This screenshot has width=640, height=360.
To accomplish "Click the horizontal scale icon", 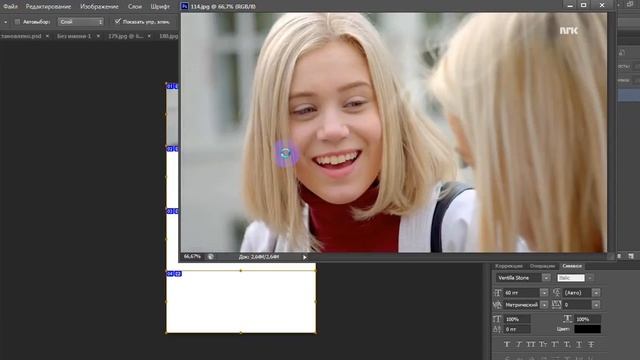I will [x=567, y=319].
